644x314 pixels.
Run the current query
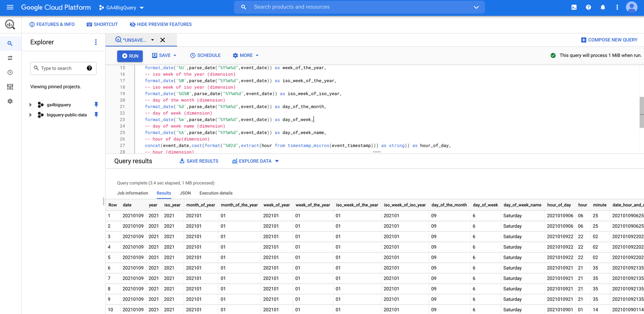130,56
